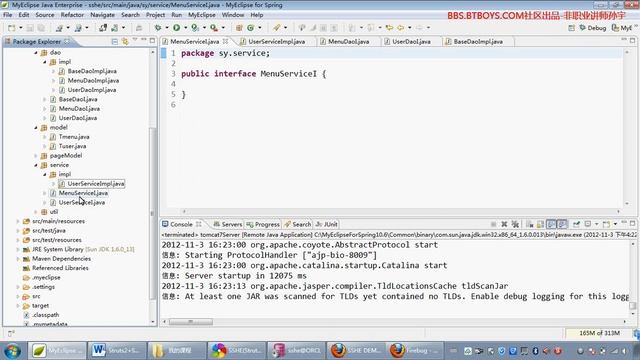Click the Package Explorer vertical scrollbar
The height and width of the screenshot is (360, 640).
pos(153,212)
